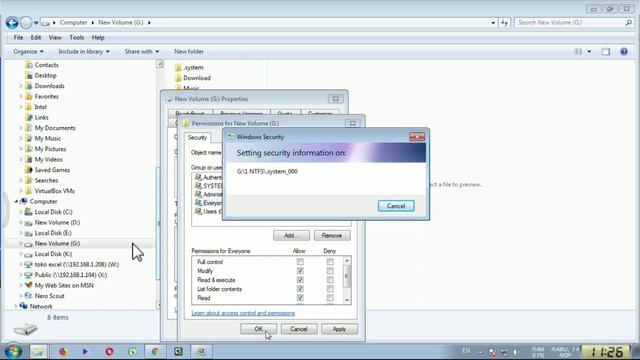Click Add in Permissions dialog
The image size is (640, 360).
point(291,236)
